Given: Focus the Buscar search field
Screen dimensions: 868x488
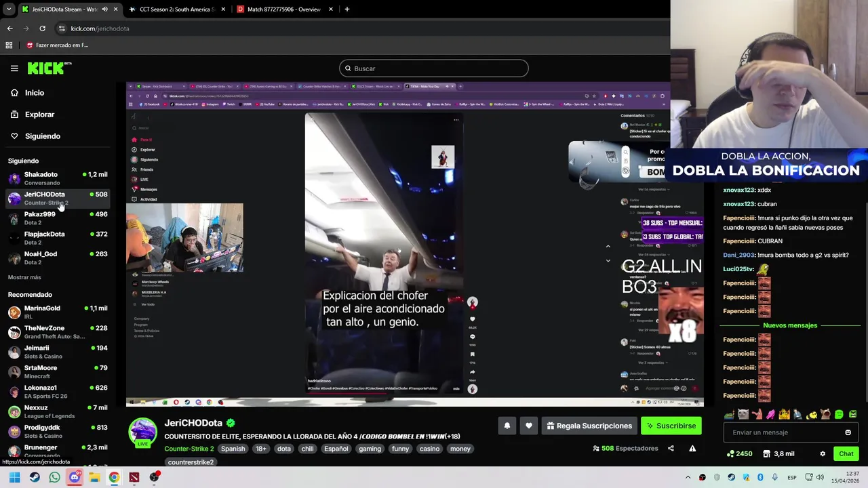Looking at the screenshot, I should (433, 68).
